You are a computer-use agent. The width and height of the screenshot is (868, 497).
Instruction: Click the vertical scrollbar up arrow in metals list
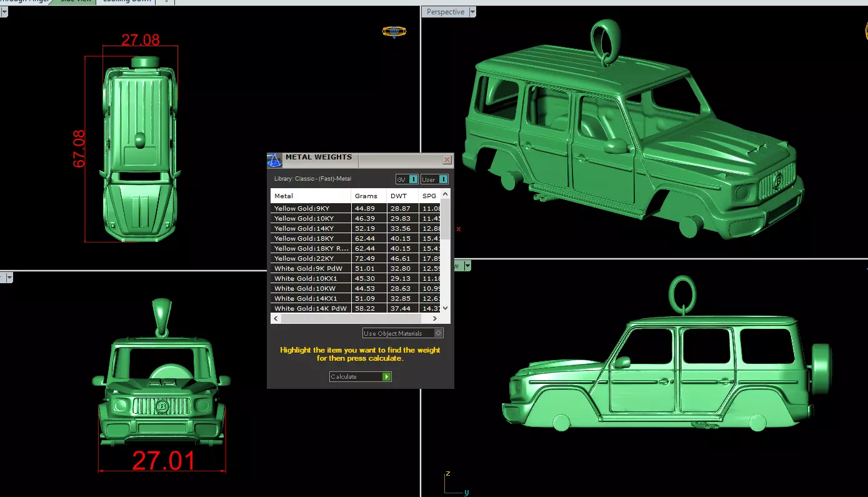(x=446, y=194)
